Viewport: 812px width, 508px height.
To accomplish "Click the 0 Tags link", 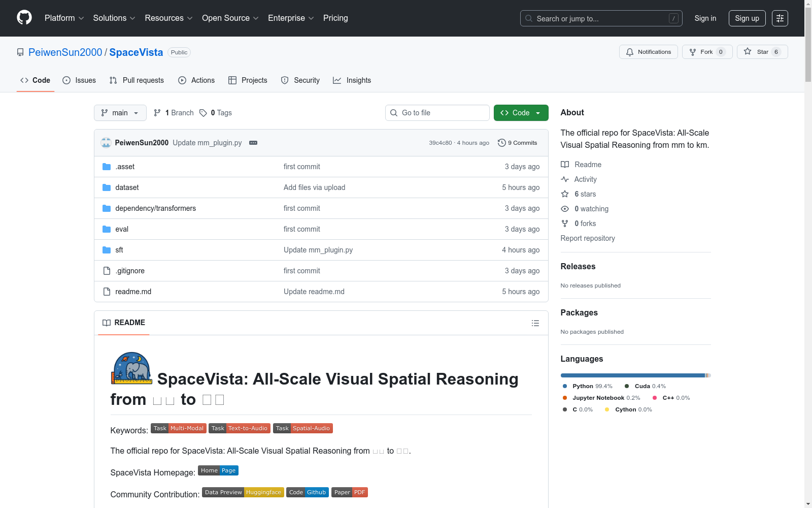I will click(x=216, y=113).
